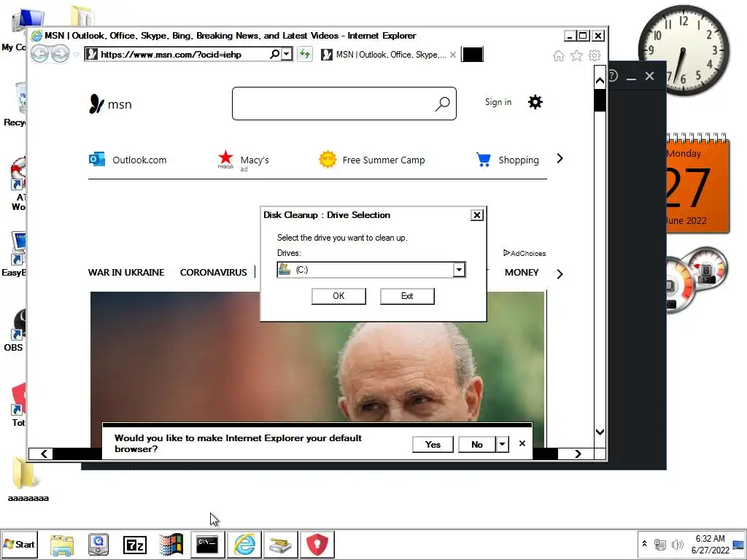Click the analog clock desktop gadget

tap(684, 50)
